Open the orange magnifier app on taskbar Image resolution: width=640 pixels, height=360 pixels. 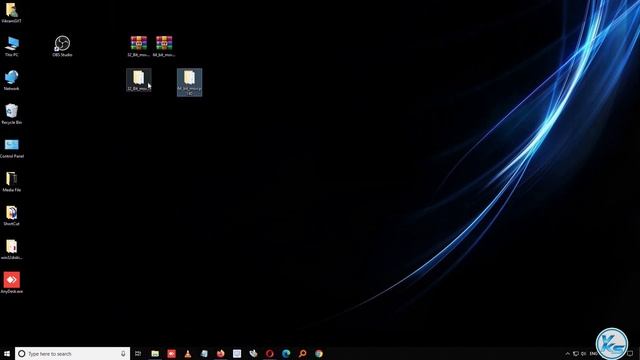302,353
